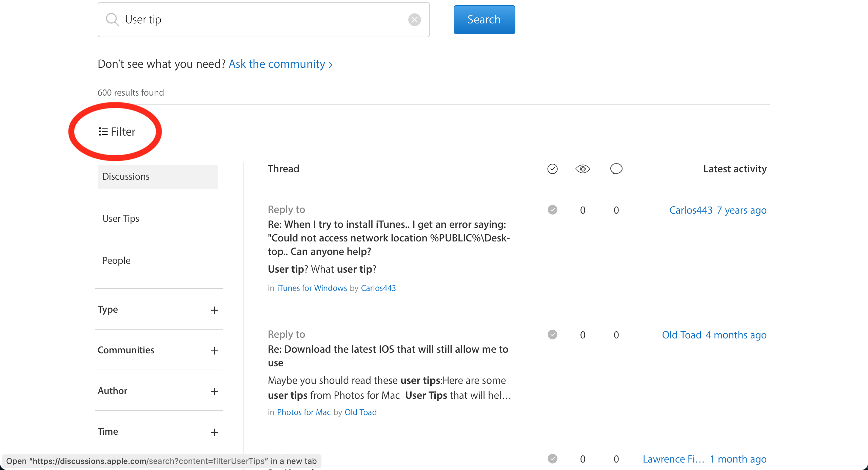Image resolution: width=868 pixels, height=470 pixels.
Task: Expand the Communities filter section
Action: [x=214, y=351]
